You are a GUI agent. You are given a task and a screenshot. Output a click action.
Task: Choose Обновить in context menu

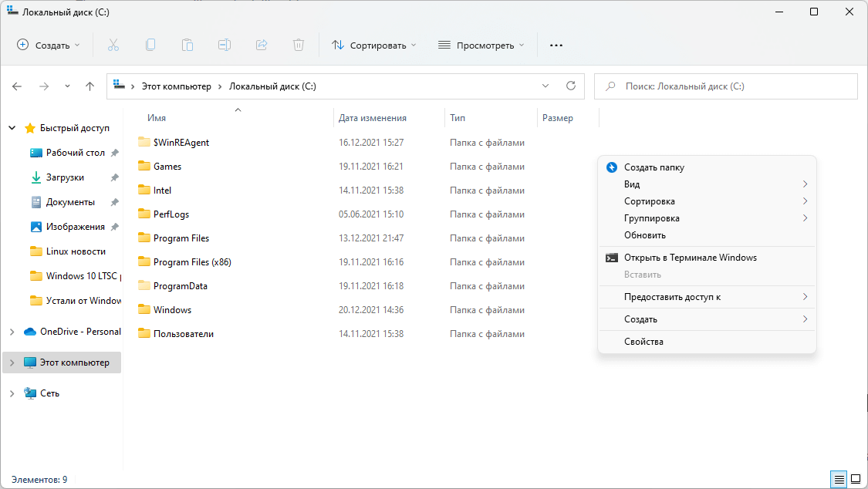(x=707, y=235)
